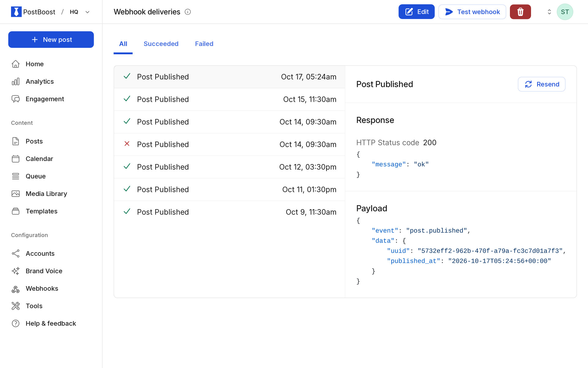This screenshot has height=368, width=588.
Task: Expand the account switcher arrows
Action: coord(549,12)
